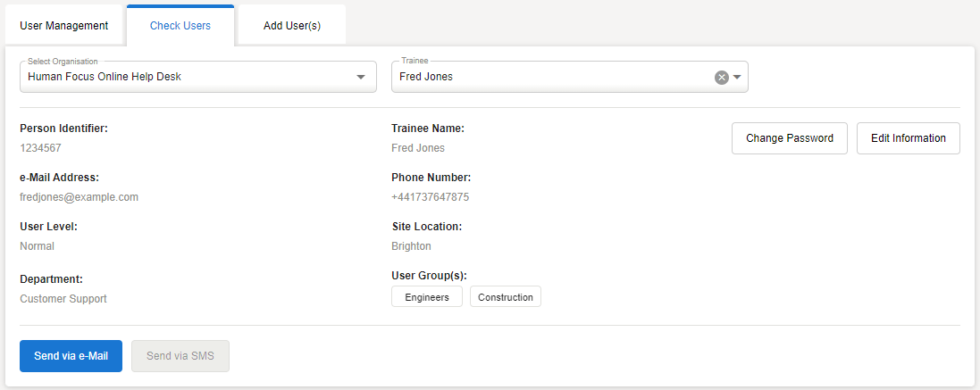Screen dimensions: 980x390
Task: Switch to the User Management tab
Action: [64, 26]
